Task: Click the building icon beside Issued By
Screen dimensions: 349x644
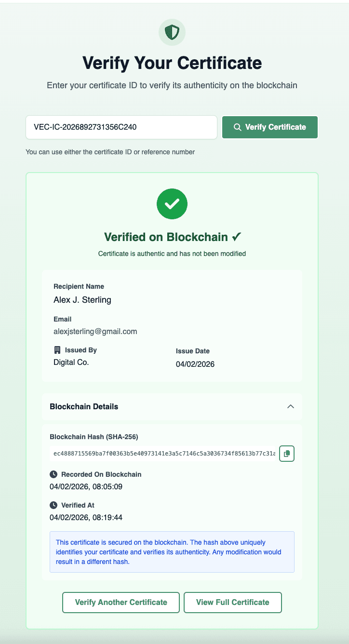Action: 57,350
